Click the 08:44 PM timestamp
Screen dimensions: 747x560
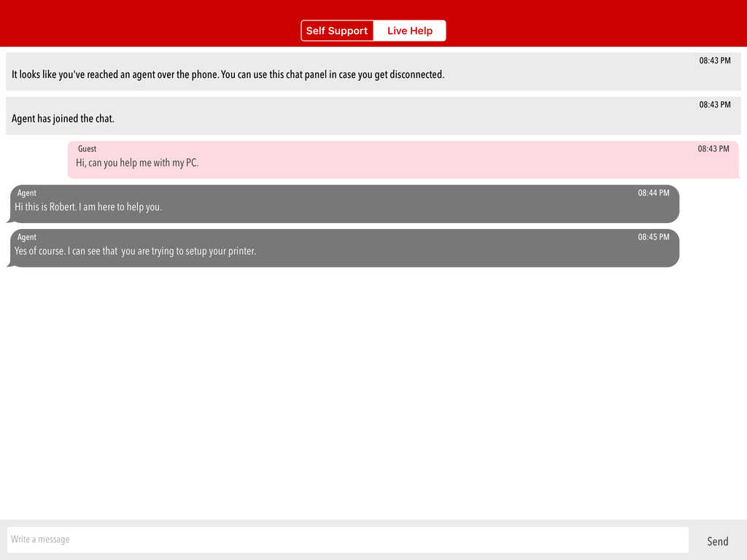click(653, 193)
